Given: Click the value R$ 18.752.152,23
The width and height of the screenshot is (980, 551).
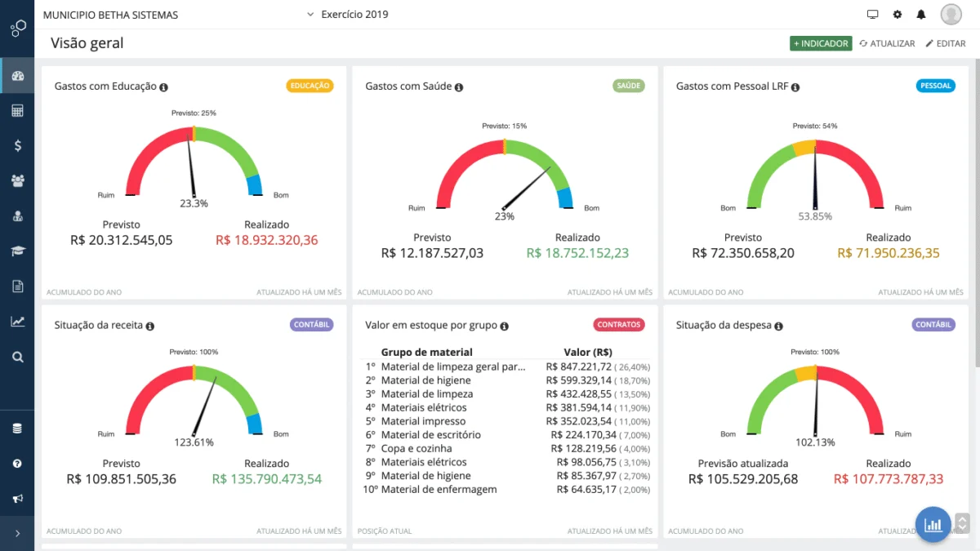Looking at the screenshot, I should [x=578, y=253].
